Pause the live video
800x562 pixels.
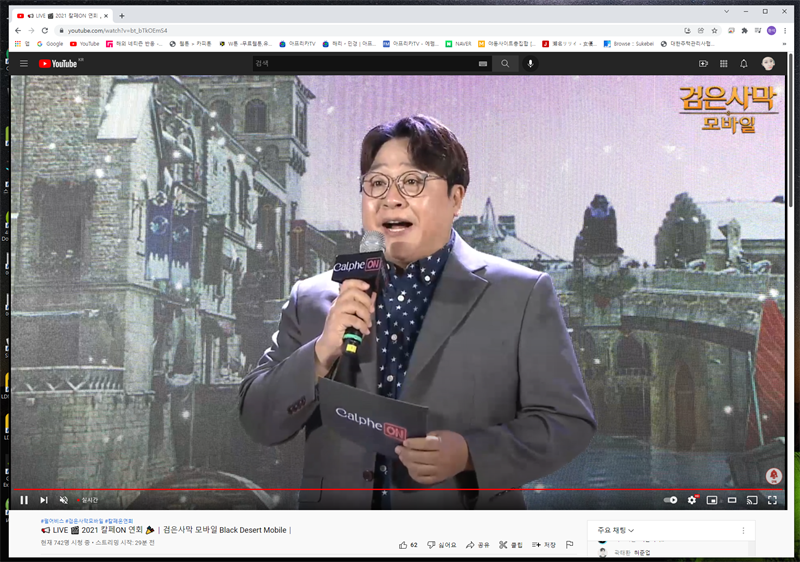click(24, 500)
